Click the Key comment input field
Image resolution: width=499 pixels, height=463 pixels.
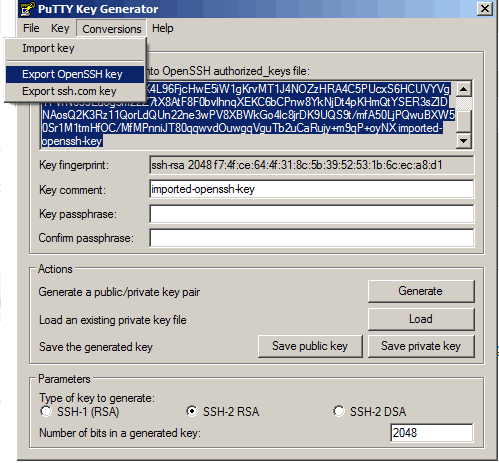311,189
